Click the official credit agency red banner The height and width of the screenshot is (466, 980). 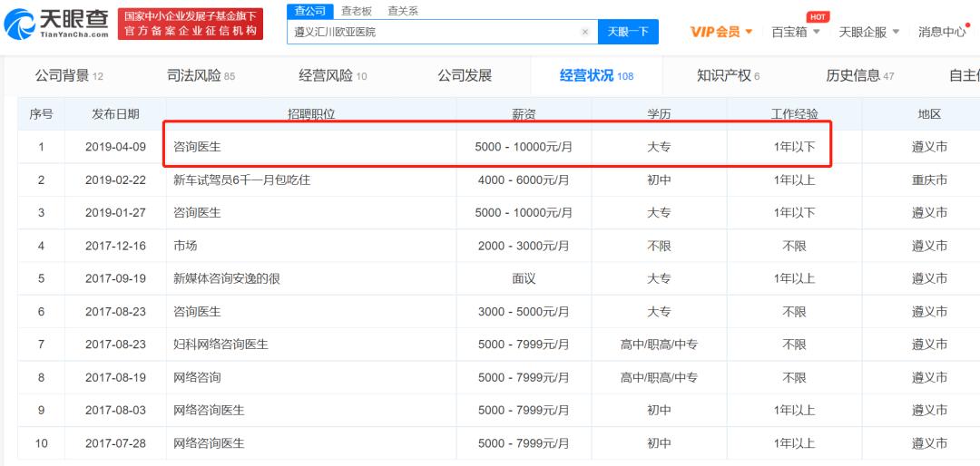192,24
